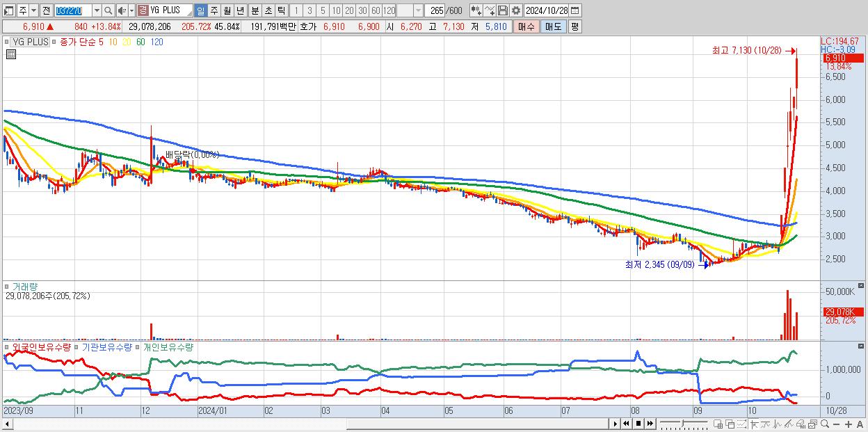Screen dimensions: 868x432
Task: Open the calendar date picker icon
Action: click(x=574, y=10)
